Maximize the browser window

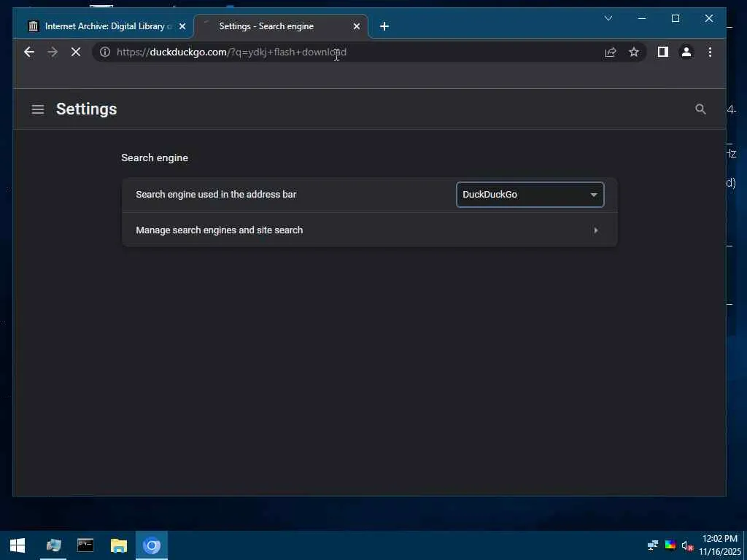click(x=675, y=18)
